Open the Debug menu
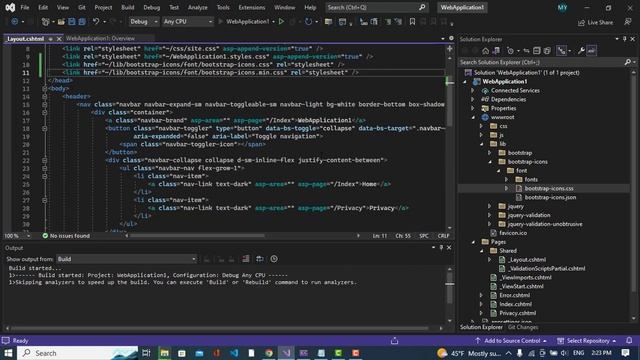This screenshot has height=360, width=640. tap(151, 7)
